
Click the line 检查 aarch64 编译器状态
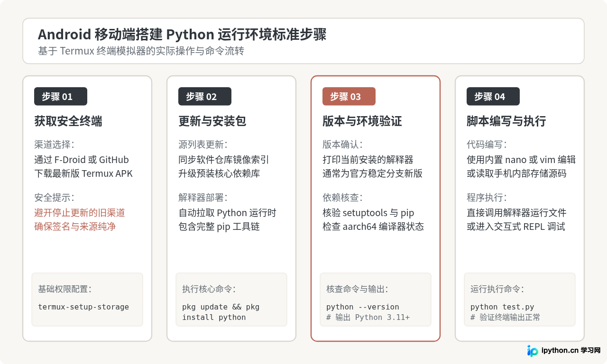[373, 227]
